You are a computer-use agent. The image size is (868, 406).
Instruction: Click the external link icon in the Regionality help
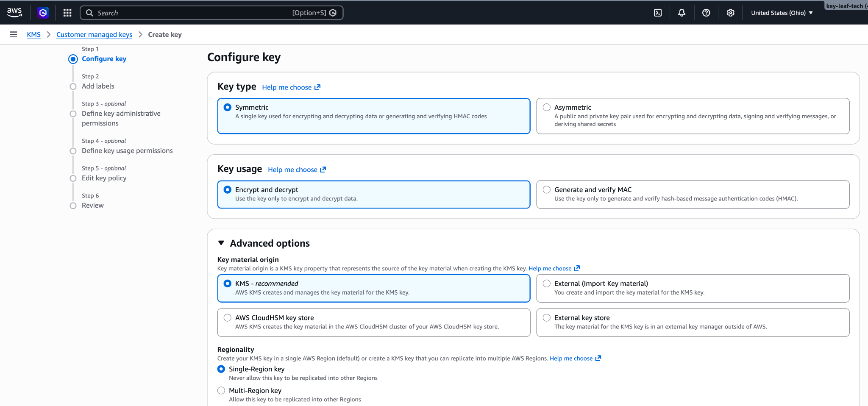(x=598, y=358)
